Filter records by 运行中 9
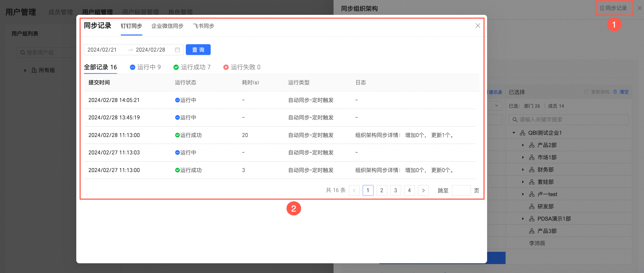 pyautogui.click(x=145, y=67)
